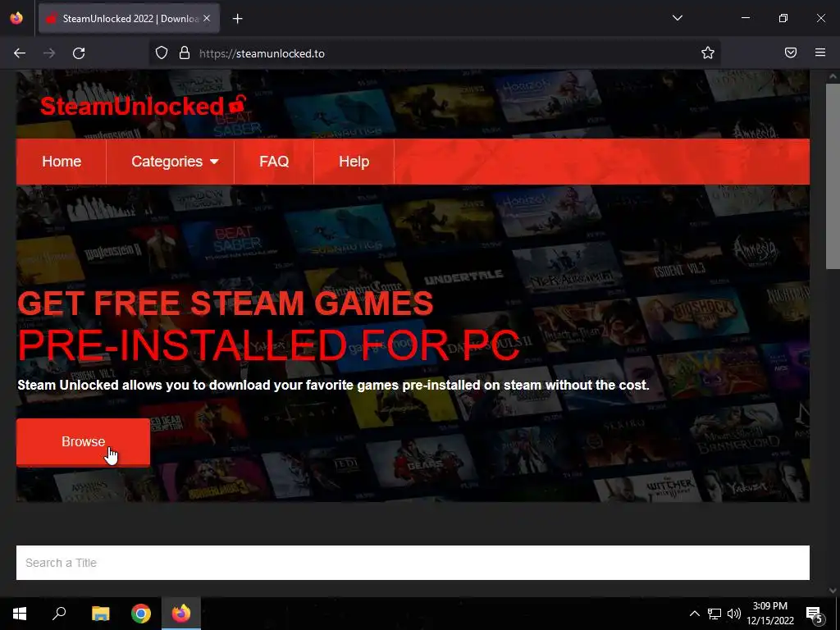
Task: Open the Firefox hamburger application menu
Action: [820, 52]
